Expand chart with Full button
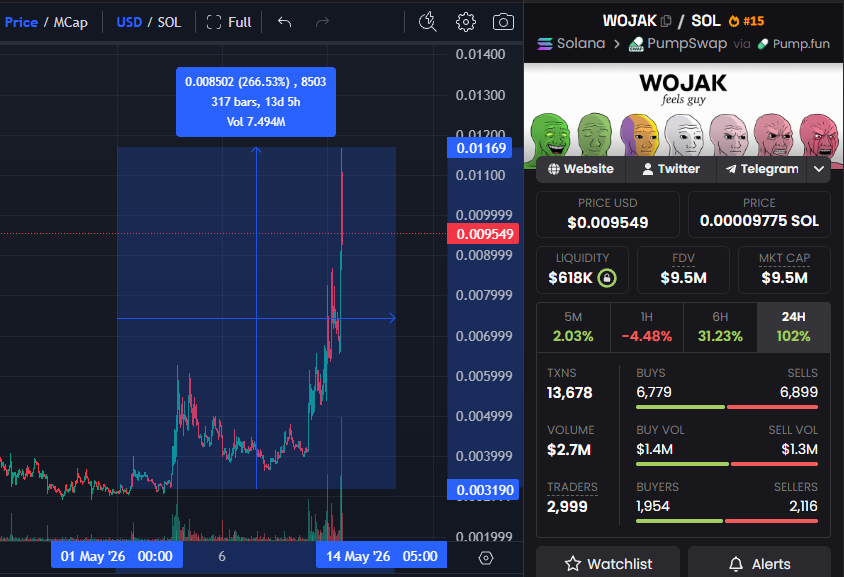Viewport: 844px width, 577px height. click(229, 22)
